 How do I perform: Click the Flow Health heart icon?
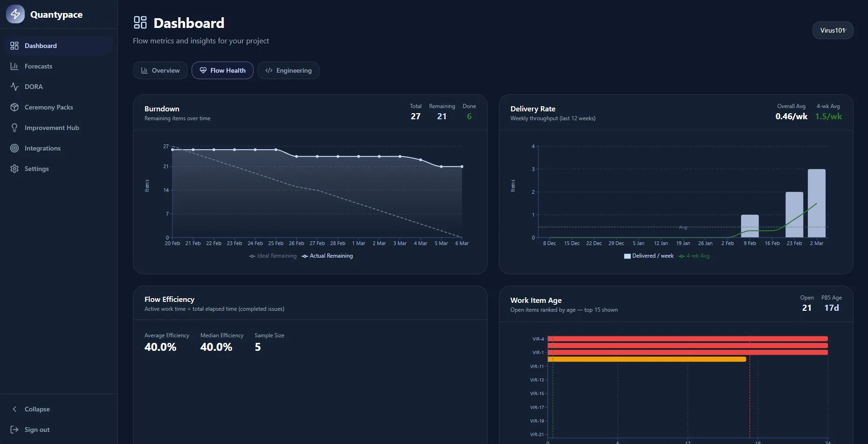click(x=203, y=70)
